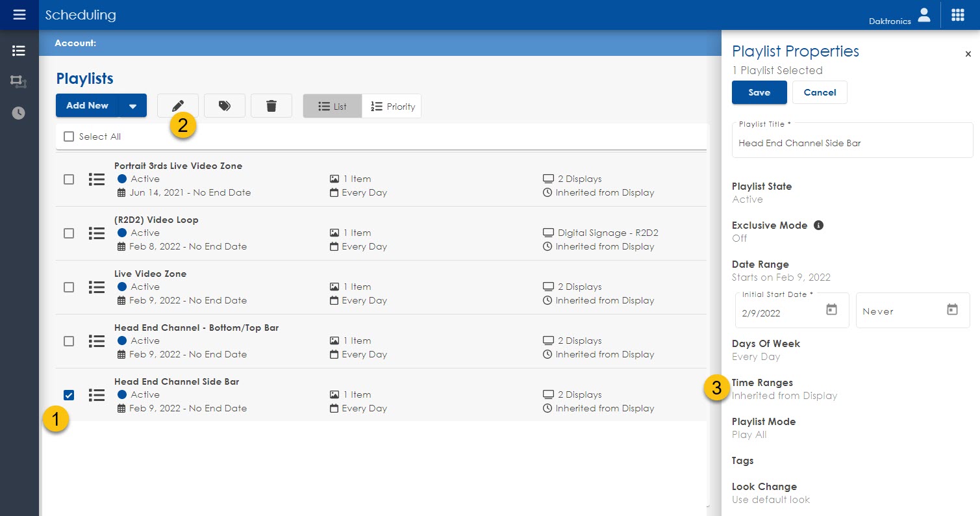Click the Playlist Title text field
This screenshot has width=980, height=516.
pos(852,143)
